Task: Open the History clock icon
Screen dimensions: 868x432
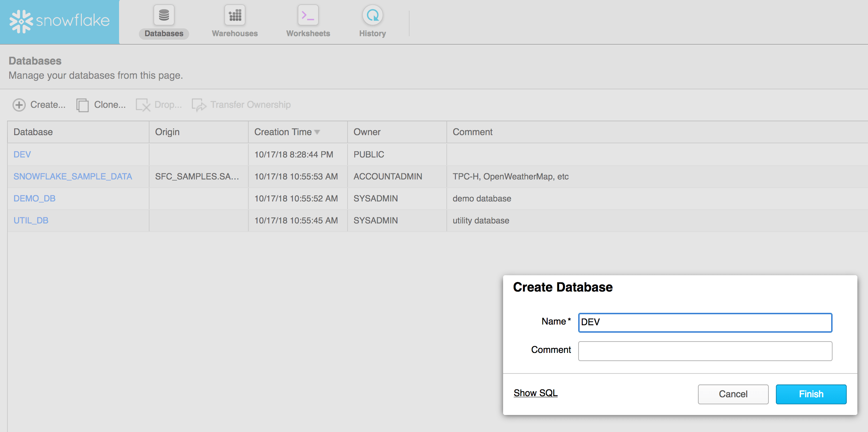Action: (x=372, y=15)
